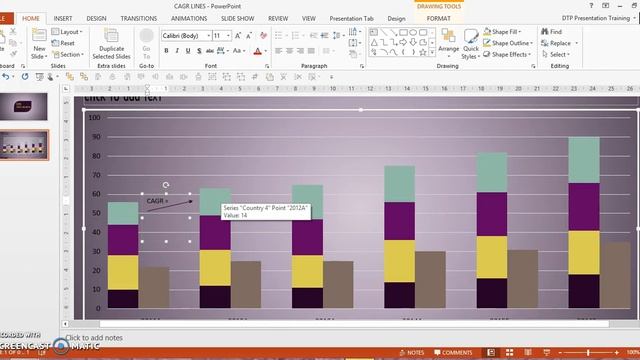Open the DESIGN ribbon tab
Viewport: 640px width, 360px height.
click(96, 18)
